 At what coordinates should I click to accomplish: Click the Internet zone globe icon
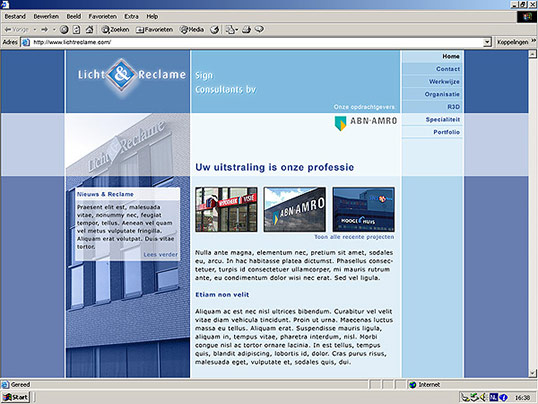coord(412,385)
